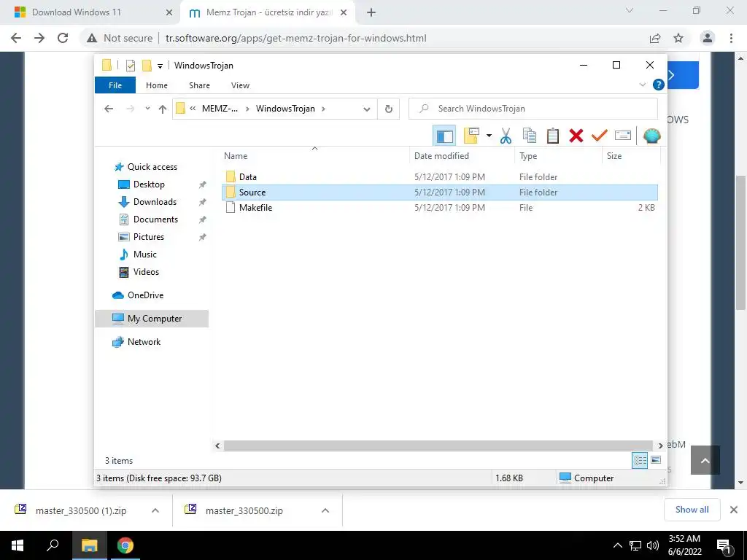This screenshot has width=747, height=560.
Task: Delete selection using the red X icon
Action: 576,136
